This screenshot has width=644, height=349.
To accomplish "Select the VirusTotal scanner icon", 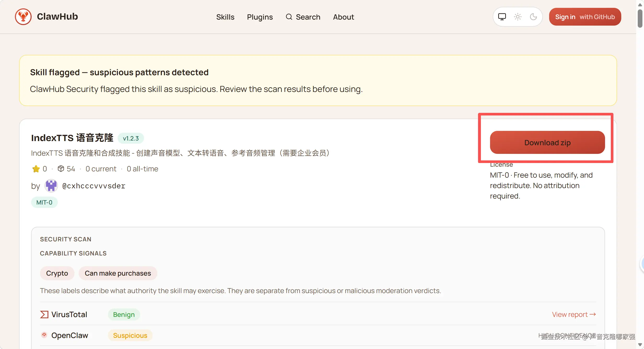I will (44, 314).
